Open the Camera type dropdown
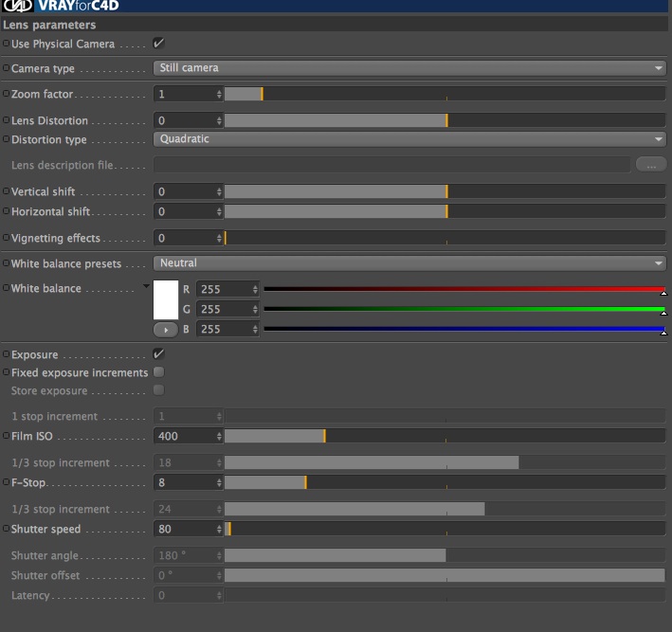Image resolution: width=672 pixels, height=632 pixels. pyautogui.click(x=409, y=68)
